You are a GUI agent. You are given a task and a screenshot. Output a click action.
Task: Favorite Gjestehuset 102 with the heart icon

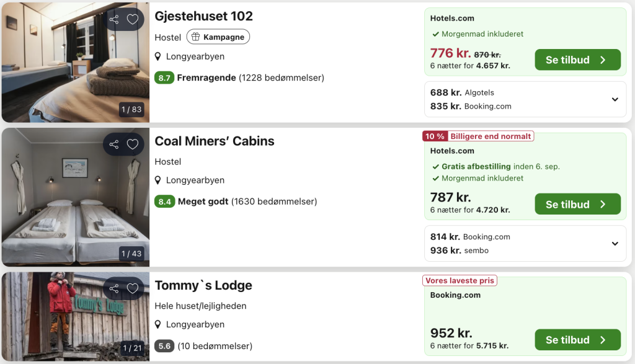tap(133, 19)
